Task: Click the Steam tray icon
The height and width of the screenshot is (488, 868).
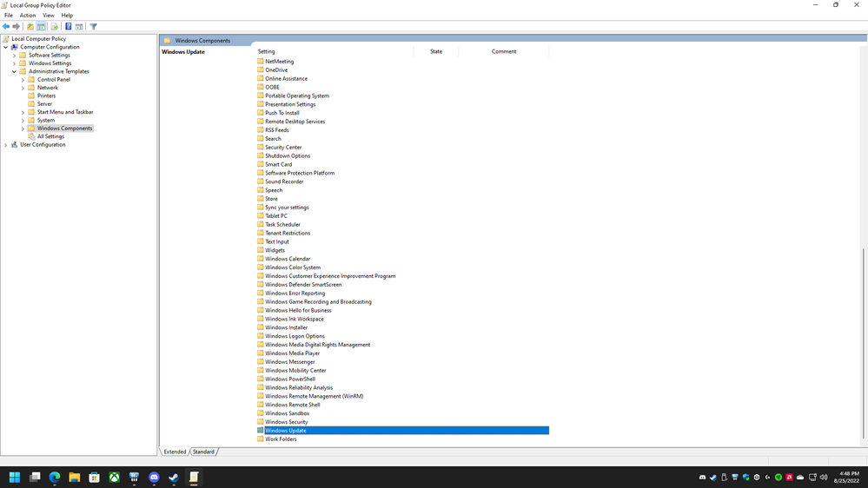Action: tap(713, 477)
